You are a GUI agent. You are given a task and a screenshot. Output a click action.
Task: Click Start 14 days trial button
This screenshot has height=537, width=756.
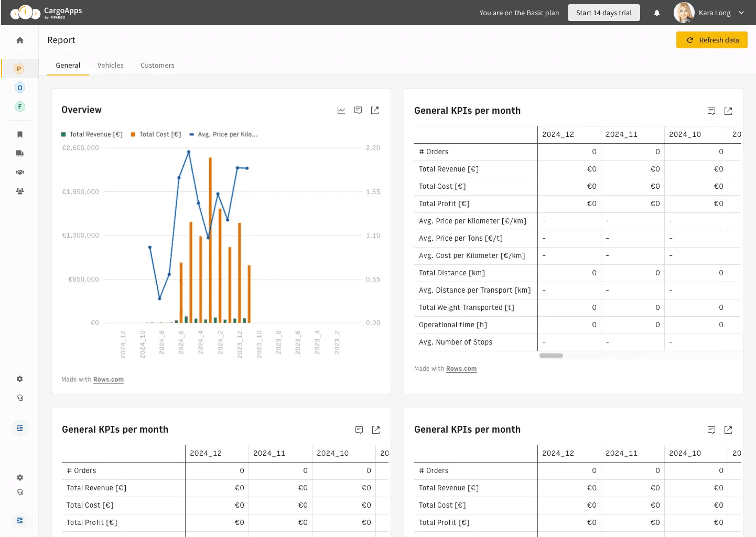[604, 13]
